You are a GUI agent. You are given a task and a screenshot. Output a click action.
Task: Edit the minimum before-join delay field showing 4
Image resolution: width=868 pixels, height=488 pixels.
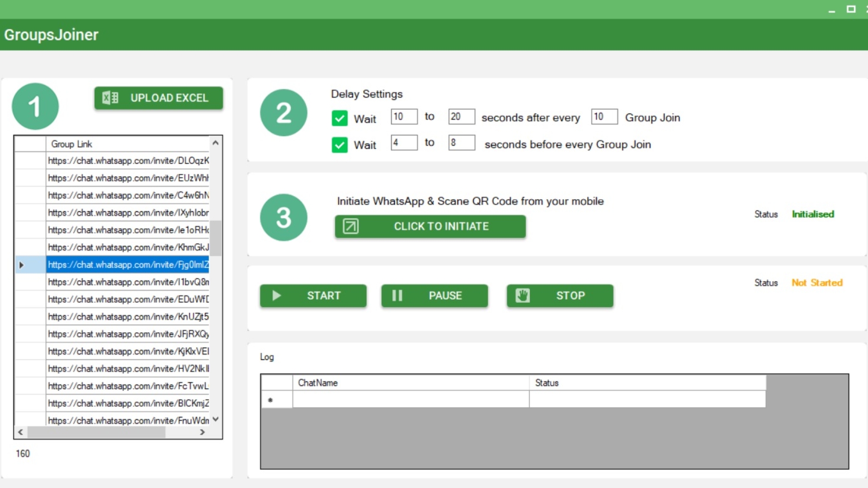pyautogui.click(x=404, y=143)
